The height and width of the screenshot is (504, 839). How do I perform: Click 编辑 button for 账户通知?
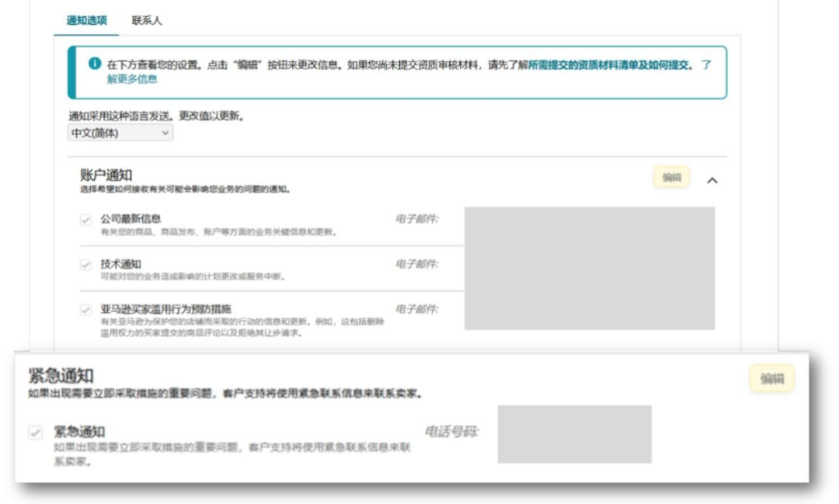671,178
